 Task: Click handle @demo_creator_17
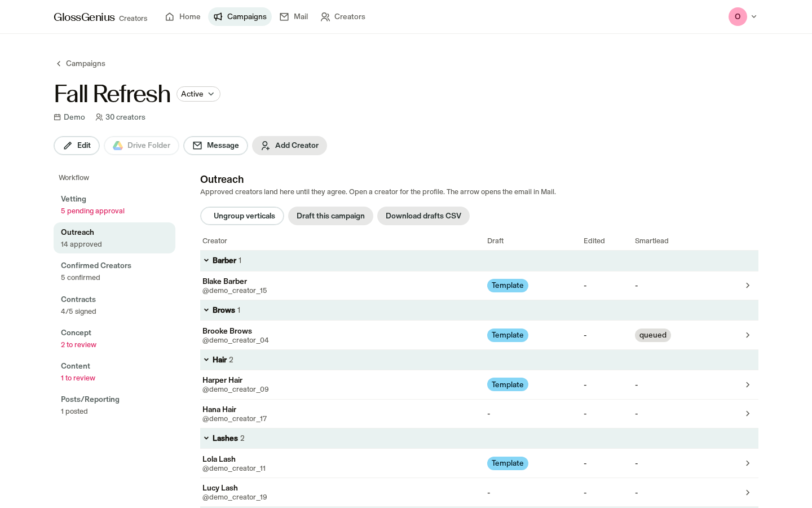[x=235, y=419]
